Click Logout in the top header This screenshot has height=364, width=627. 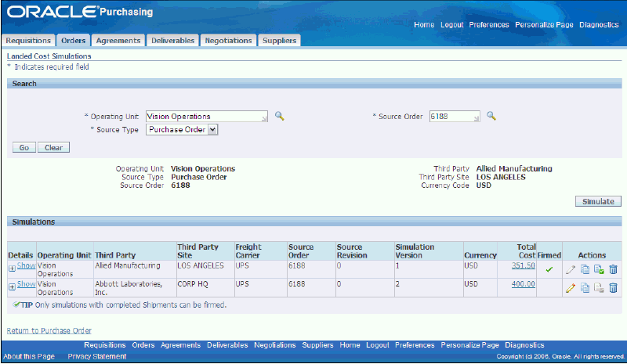(452, 25)
